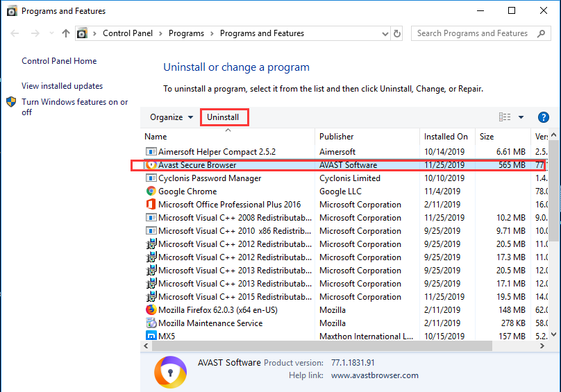Click the Visual C++ 2010 x86 icon

click(151, 231)
